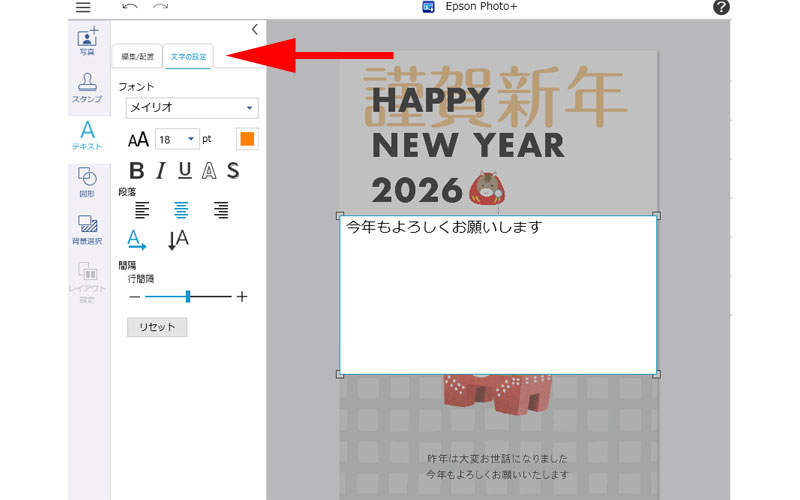This screenshot has height=500, width=800.
Task: Align paragraph text center
Action: click(181, 210)
